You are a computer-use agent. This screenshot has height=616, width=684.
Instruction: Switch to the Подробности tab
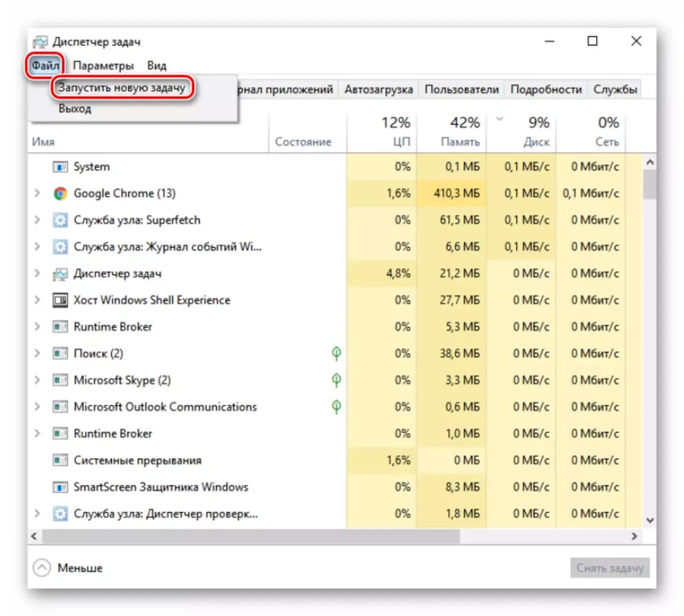tap(546, 89)
